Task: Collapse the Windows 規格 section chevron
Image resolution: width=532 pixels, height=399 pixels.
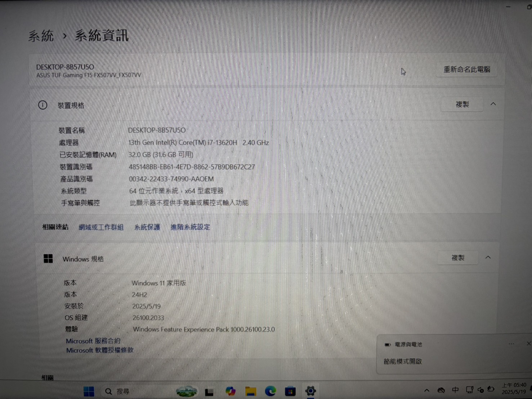Action: tap(488, 257)
